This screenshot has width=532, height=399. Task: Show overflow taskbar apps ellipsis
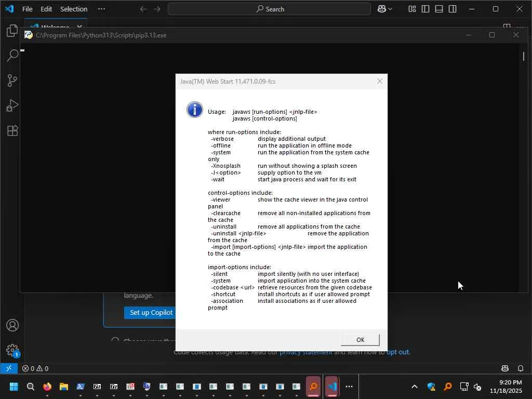pyautogui.click(x=349, y=387)
